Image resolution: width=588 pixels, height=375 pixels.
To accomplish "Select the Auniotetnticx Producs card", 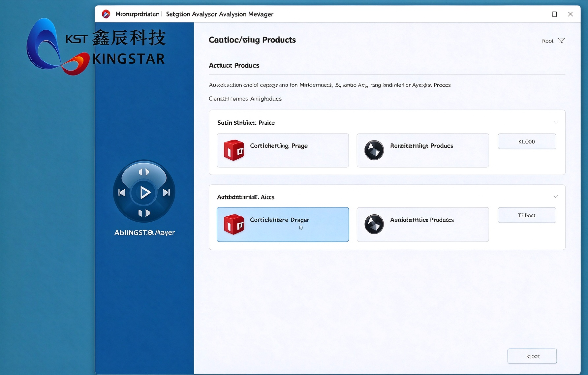I will point(423,225).
